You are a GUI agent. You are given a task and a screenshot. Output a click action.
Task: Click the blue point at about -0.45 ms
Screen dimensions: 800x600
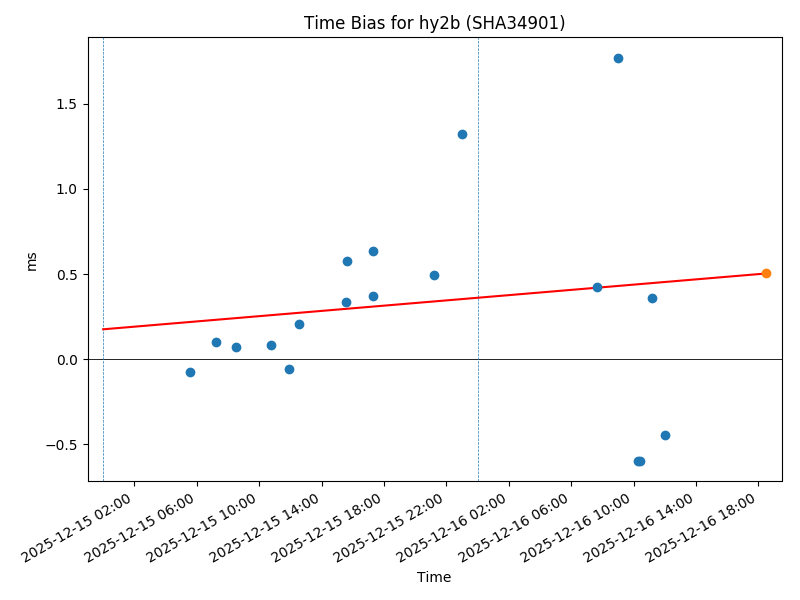(665, 435)
